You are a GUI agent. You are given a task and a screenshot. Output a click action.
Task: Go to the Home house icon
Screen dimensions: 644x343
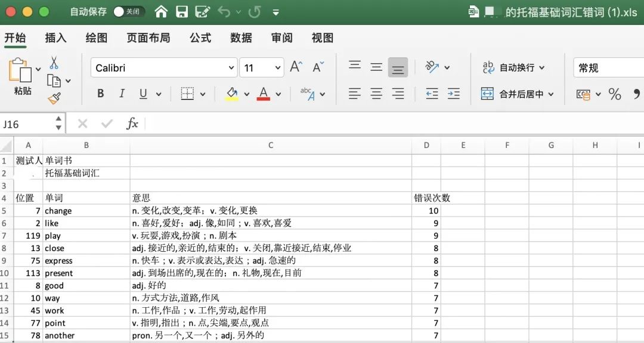[161, 11]
